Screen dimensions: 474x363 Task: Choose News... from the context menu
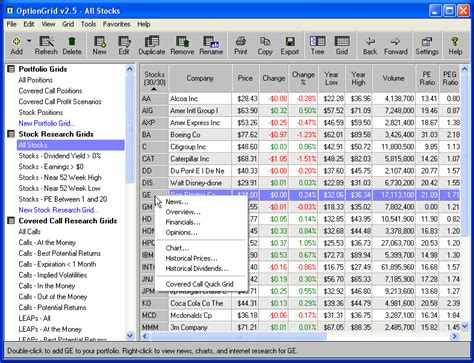click(201, 202)
